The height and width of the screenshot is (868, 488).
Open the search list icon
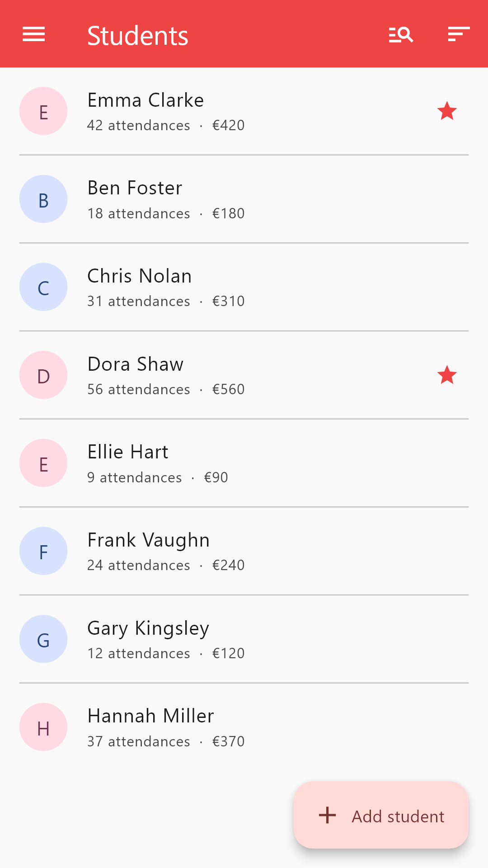(x=401, y=34)
